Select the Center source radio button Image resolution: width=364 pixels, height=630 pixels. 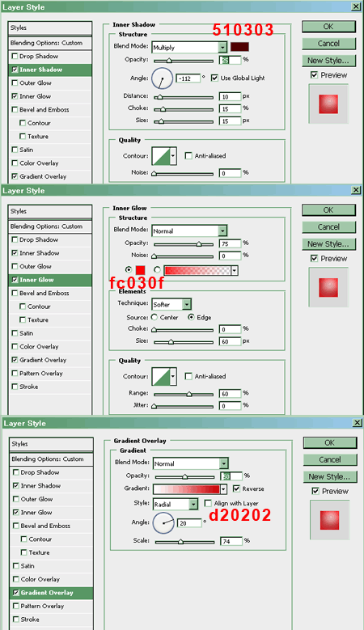(154, 317)
